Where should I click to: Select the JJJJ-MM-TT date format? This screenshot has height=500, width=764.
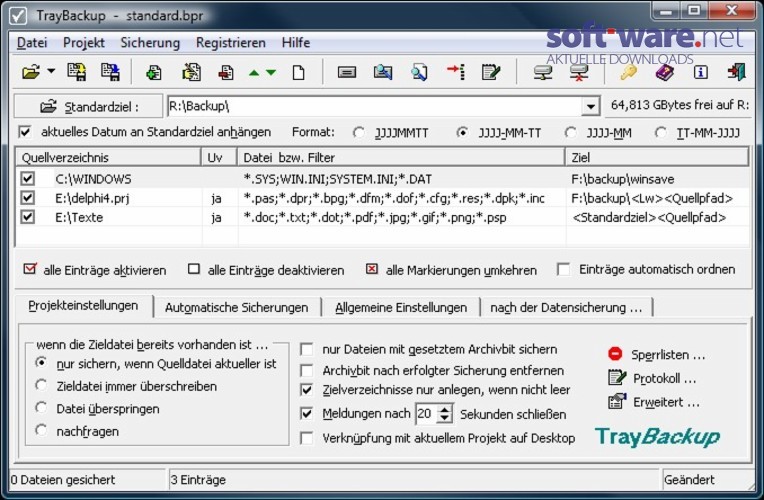[x=462, y=133]
